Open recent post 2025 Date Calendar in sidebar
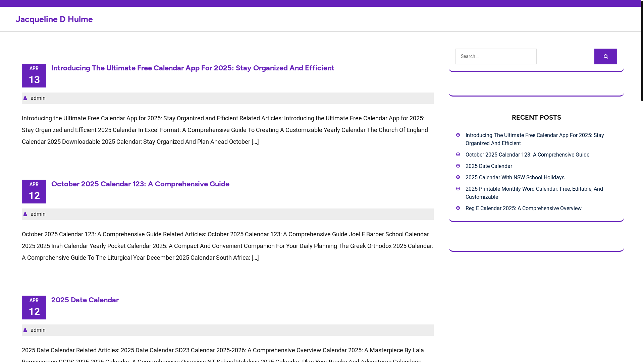 (x=489, y=166)
